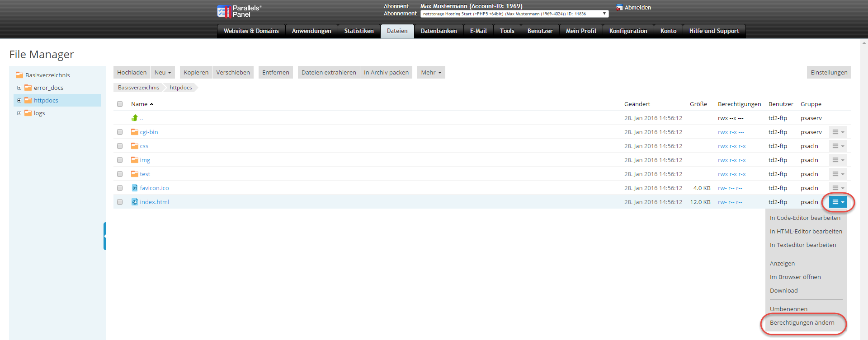The height and width of the screenshot is (340, 868).
Task: Select Umbenennen from the context menu
Action: (788, 309)
